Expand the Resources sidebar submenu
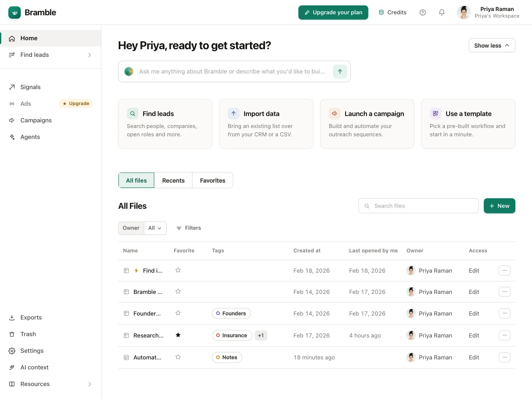 tap(89, 384)
